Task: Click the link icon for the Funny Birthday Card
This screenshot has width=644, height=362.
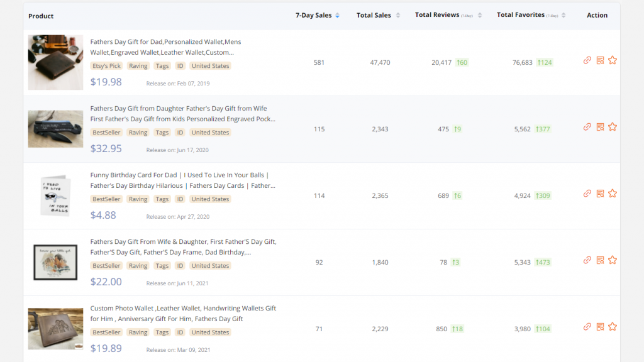Action: 587,194
